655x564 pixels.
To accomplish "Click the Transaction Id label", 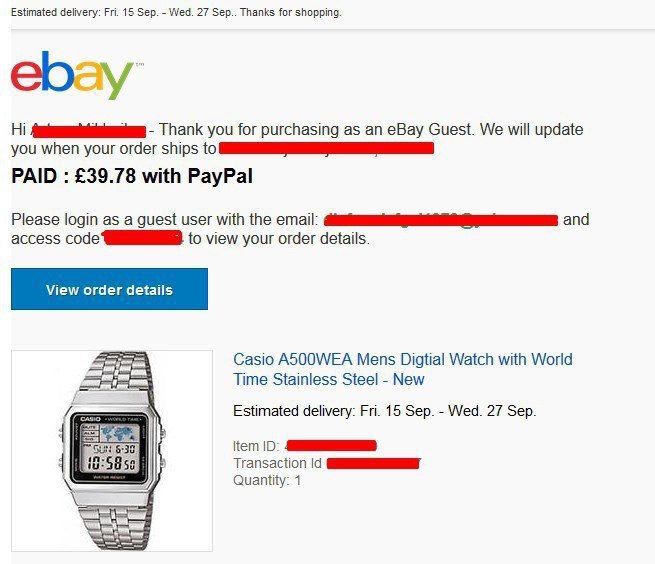I will (277, 463).
